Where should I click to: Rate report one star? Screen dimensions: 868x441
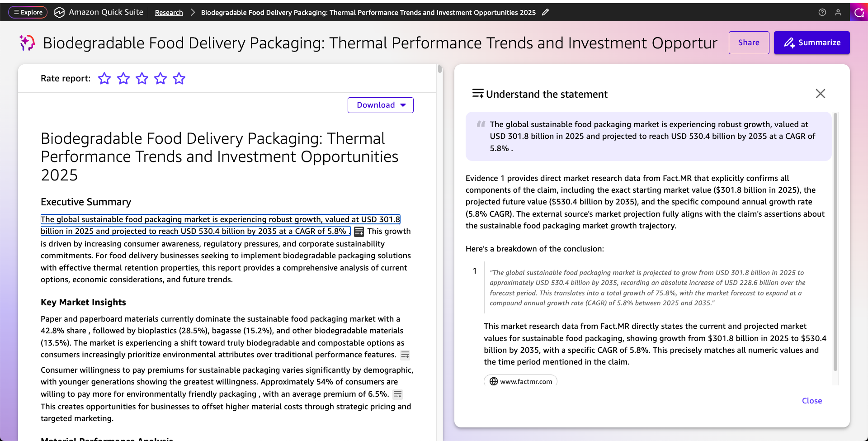[x=104, y=79]
